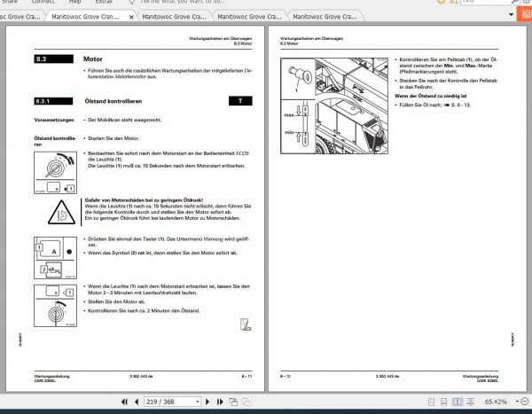The width and height of the screenshot is (532, 414).
Task: Click the crane dipstick illustration
Action: [334, 105]
